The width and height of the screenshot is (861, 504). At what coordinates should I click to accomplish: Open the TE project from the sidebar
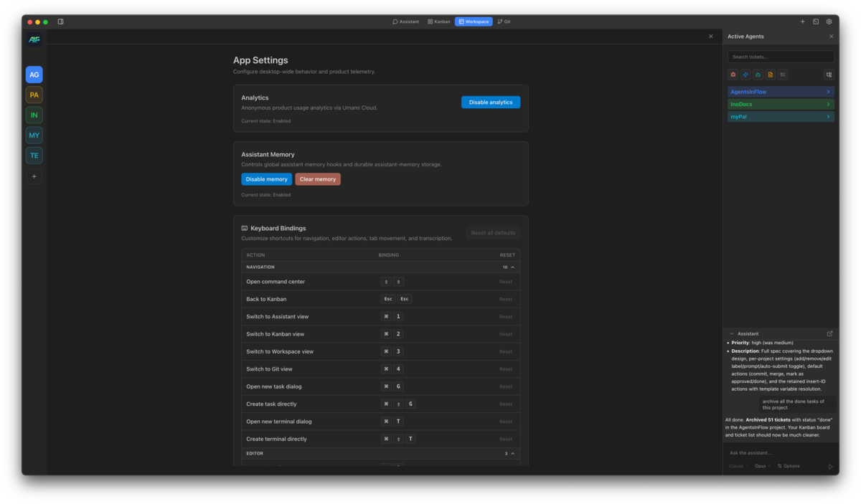tap(34, 155)
